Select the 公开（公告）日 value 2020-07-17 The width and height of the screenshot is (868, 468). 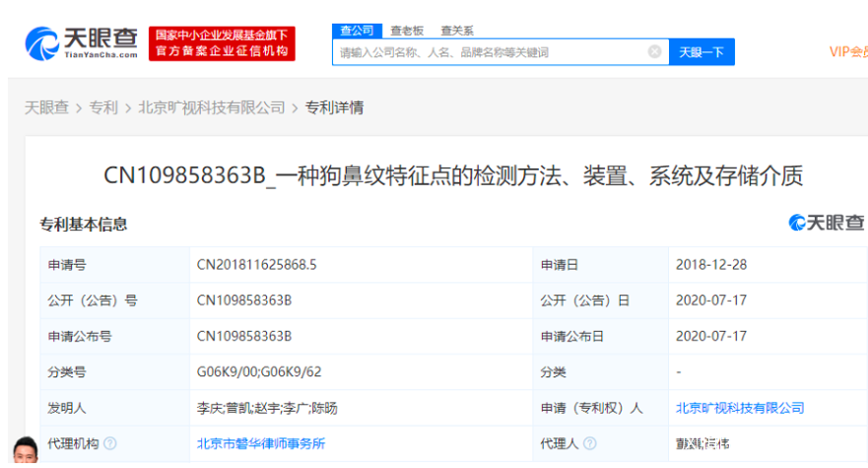coord(710,301)
